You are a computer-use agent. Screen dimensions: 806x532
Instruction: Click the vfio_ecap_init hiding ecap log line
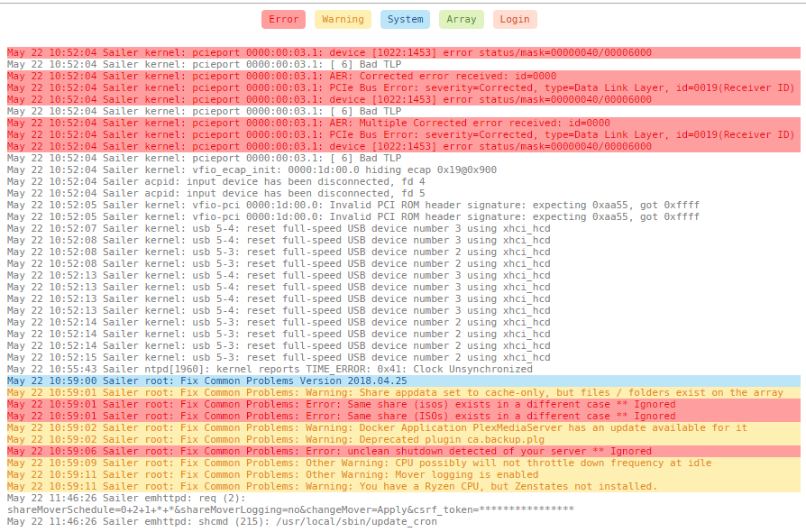[252, 170]
